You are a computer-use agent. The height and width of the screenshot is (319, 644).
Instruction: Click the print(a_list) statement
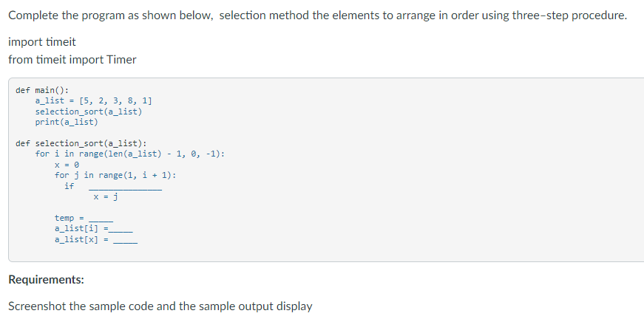(67, 122)
